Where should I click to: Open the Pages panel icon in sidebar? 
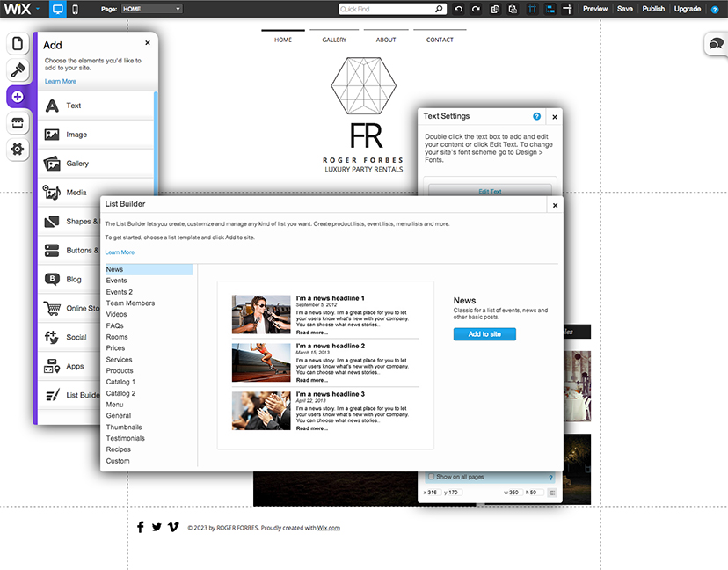18,44
